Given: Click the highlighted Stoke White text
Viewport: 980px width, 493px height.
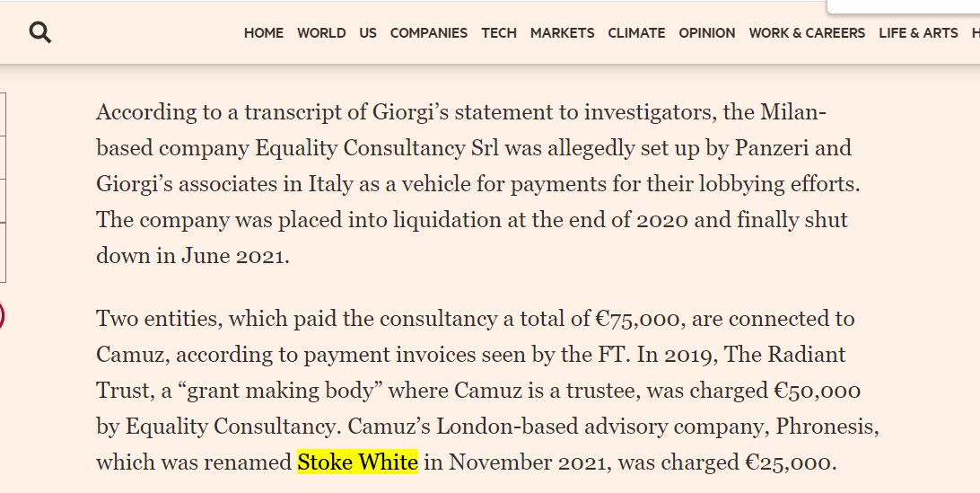Looking at the screenshot, I should coord(357,462).
